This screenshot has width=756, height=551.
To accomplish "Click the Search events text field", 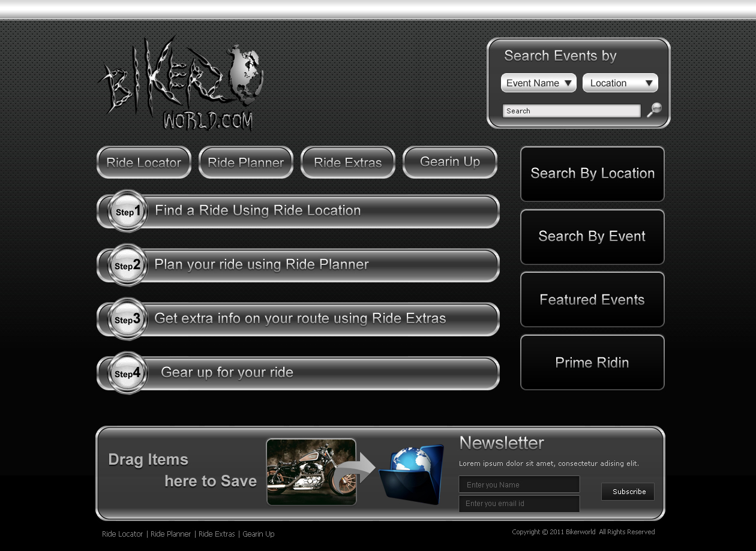I will click(x=571, y=111).
